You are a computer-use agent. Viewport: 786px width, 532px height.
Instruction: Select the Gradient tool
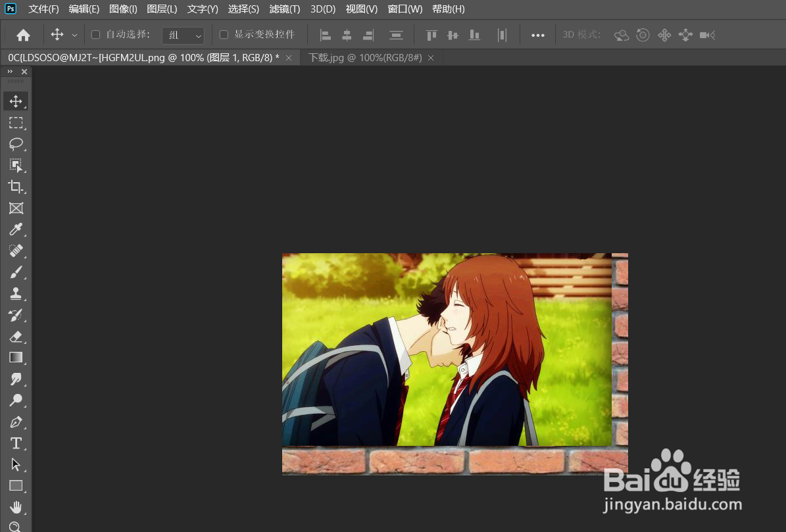click(16, 358)
